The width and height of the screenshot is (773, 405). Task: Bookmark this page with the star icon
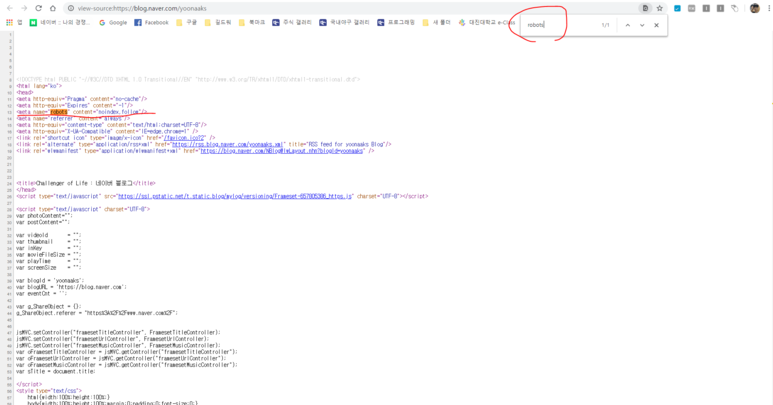tap(660, 8)
